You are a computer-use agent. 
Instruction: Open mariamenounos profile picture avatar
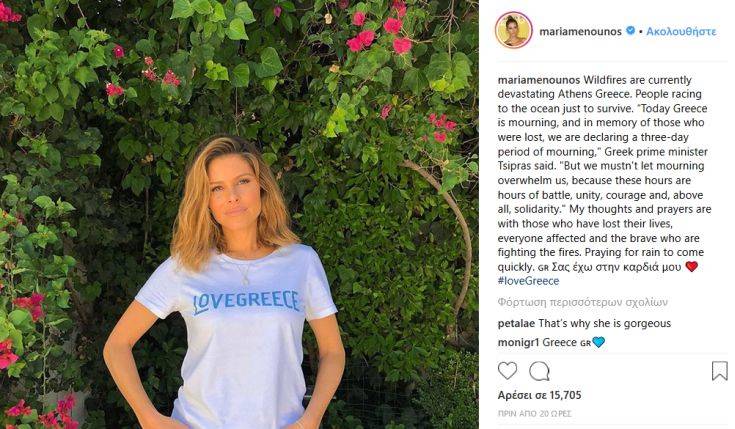coord(514,30)
